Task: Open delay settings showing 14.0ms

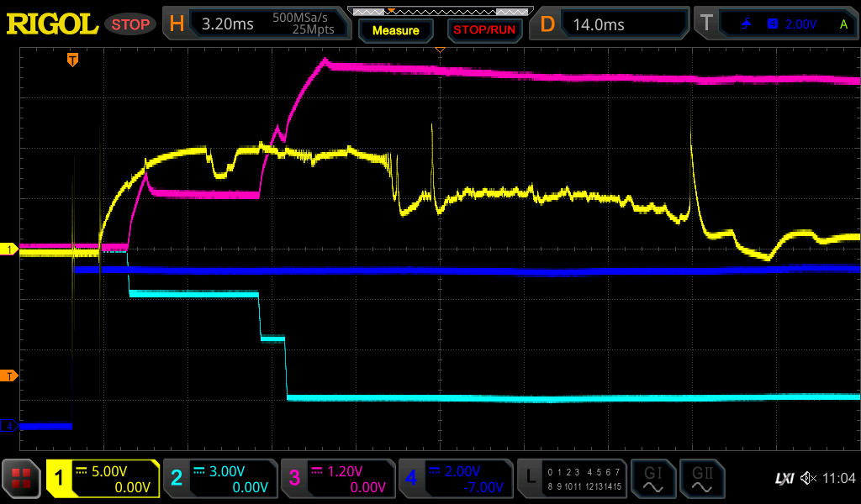Action: 612,24
